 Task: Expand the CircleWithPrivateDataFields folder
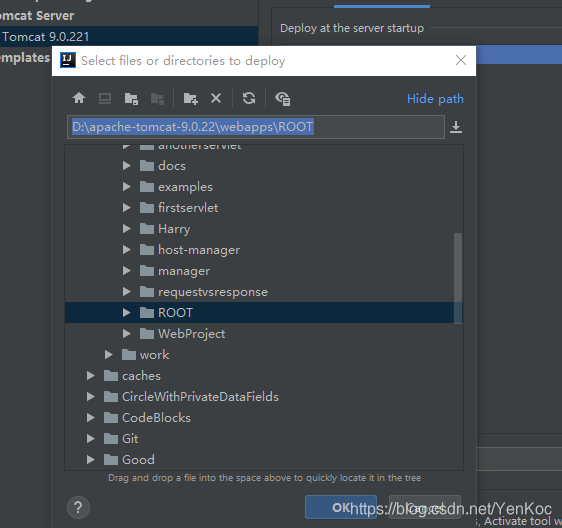coord(91,397)
